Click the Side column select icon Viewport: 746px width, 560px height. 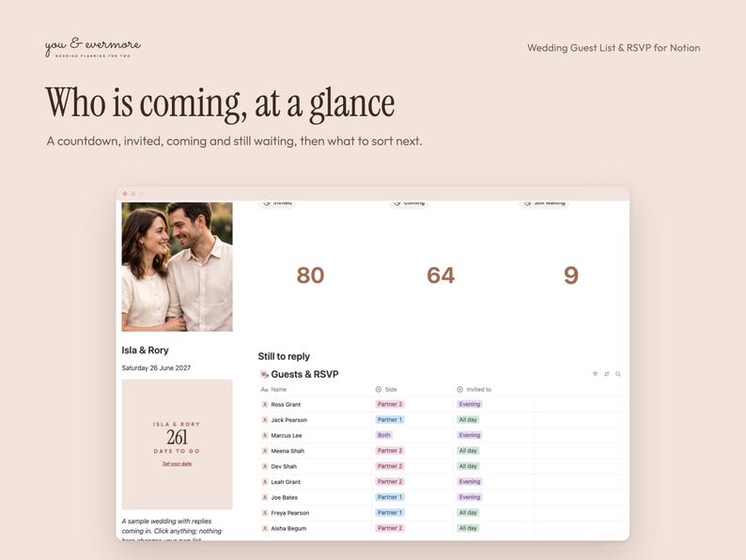click(379, 389)
